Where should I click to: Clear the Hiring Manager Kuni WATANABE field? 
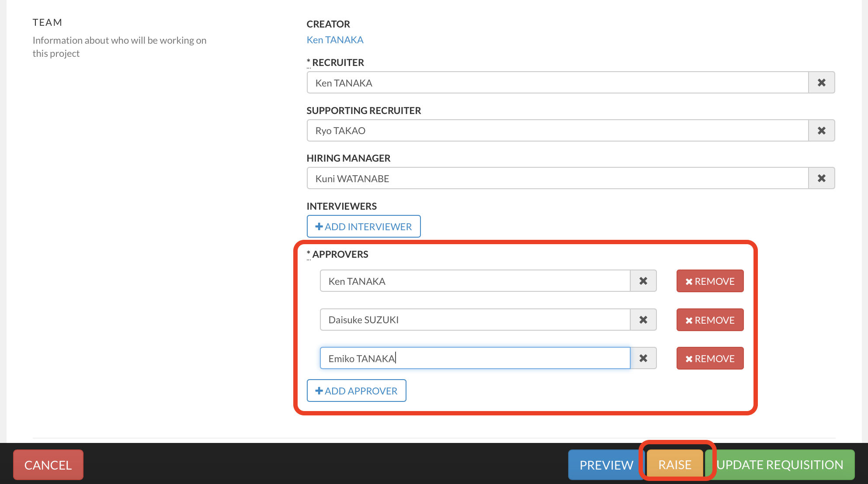click(x=821, y=178)
